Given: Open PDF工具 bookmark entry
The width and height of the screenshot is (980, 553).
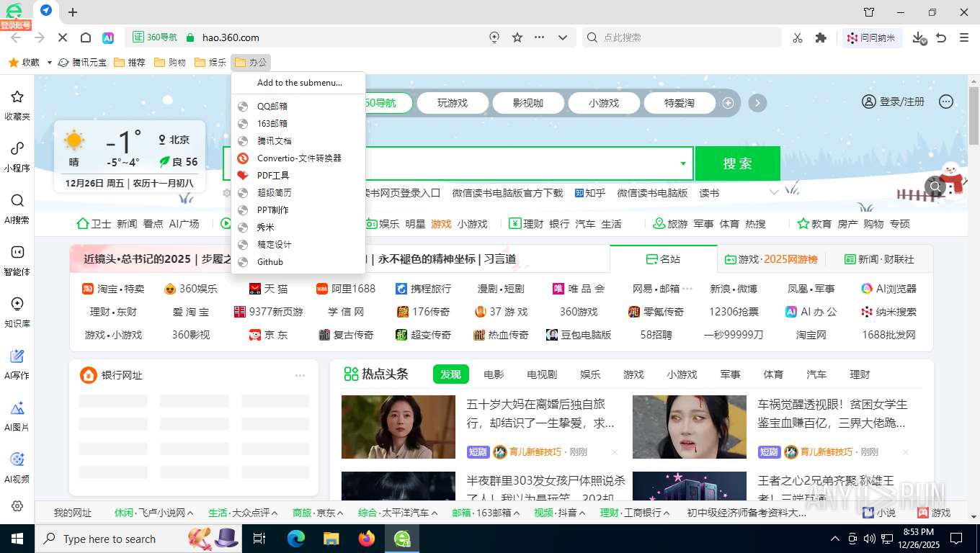Looking at the screenshot, I should coord(298,175).
